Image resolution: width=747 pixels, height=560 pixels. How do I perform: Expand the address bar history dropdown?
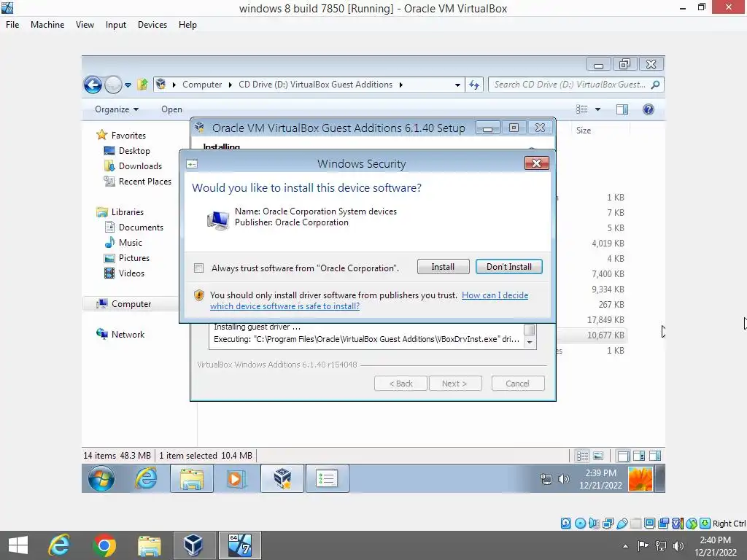[457, 85]
